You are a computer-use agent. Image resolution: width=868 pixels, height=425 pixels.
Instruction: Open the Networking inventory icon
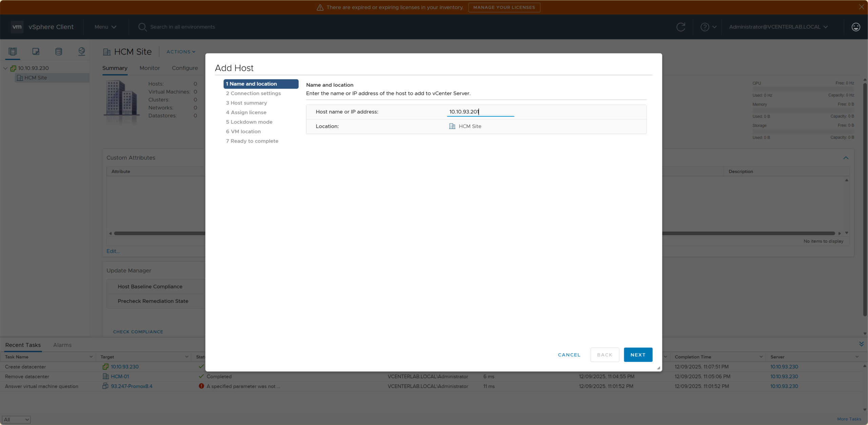coord(81,52)
